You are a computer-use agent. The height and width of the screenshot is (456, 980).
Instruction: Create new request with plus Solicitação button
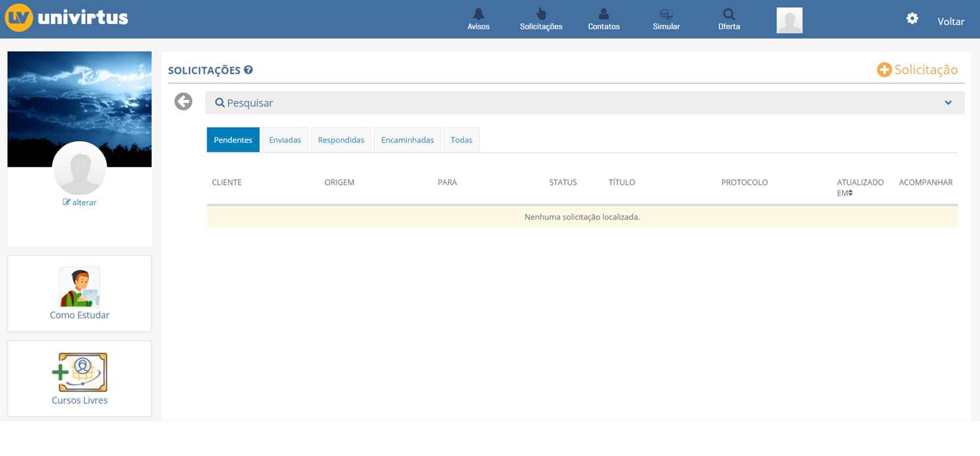pos(917,69)
